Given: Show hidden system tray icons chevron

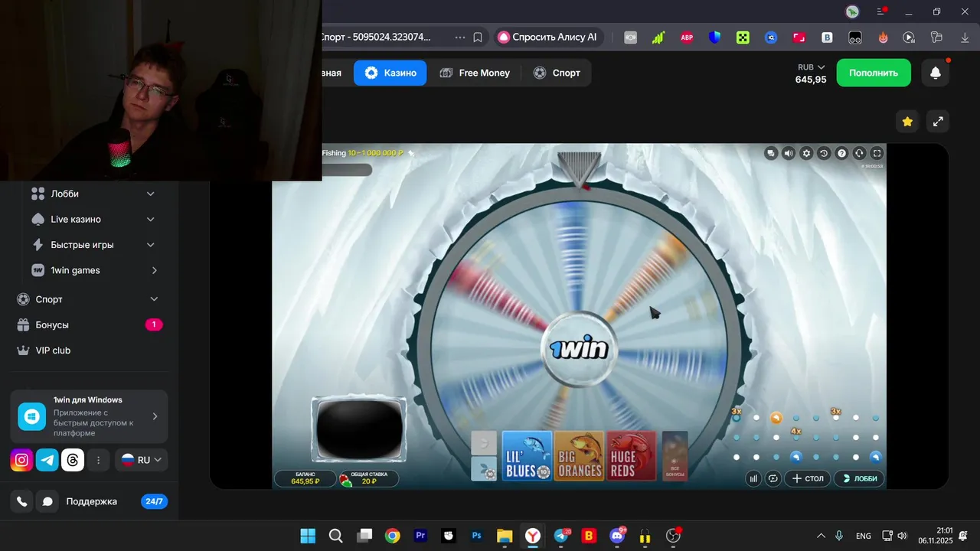Looking at the screenshot, I should (821, 536).
